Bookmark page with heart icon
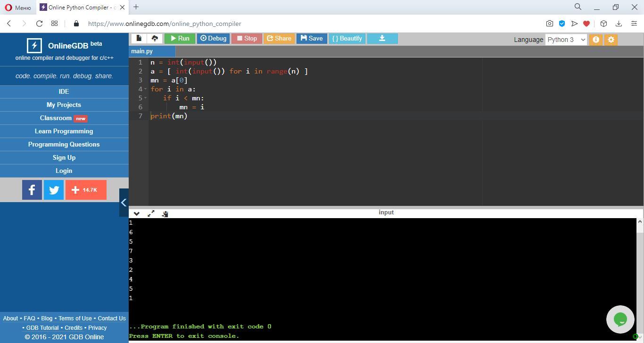This screenshot has width=644, height=343. pos(586,24)
